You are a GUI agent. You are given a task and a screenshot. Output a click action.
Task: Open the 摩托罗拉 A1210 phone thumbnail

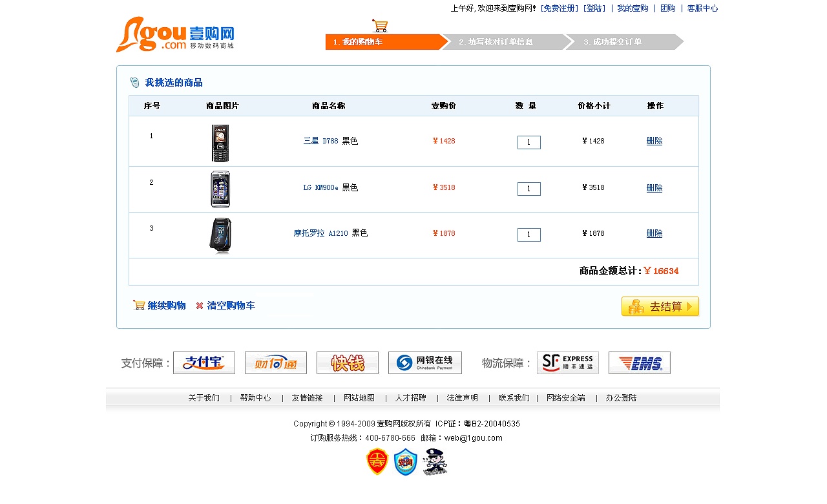pos(220,236)
